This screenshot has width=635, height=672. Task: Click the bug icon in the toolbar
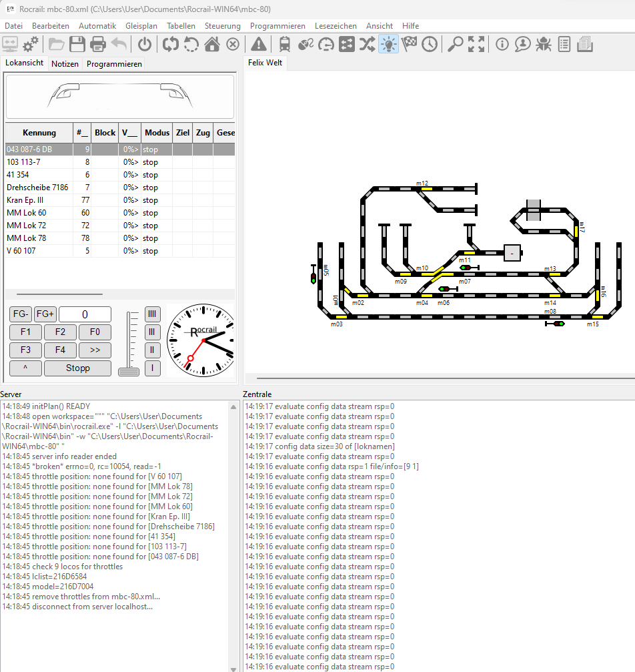(x=544, y=44)
